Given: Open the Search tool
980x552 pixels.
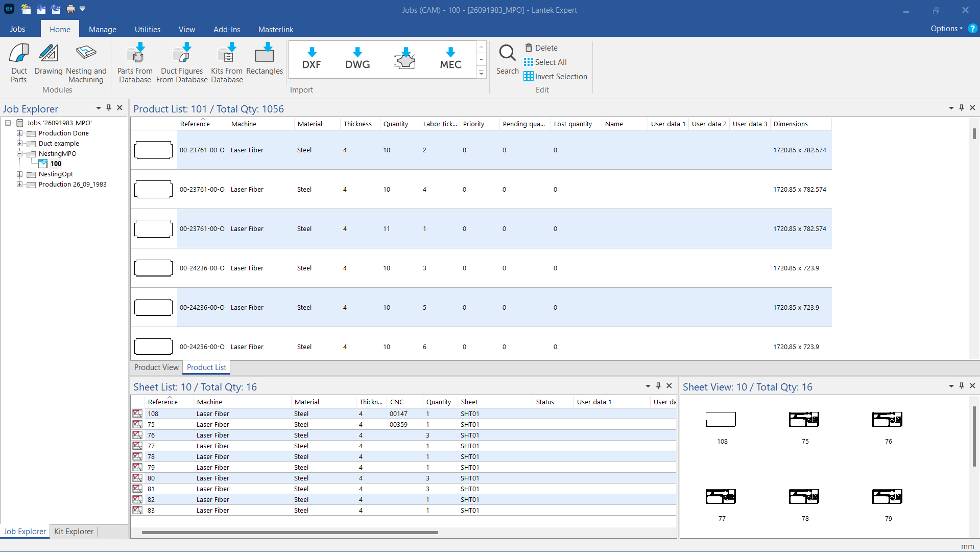Looking at the screenshot, I should click(507, 60).
